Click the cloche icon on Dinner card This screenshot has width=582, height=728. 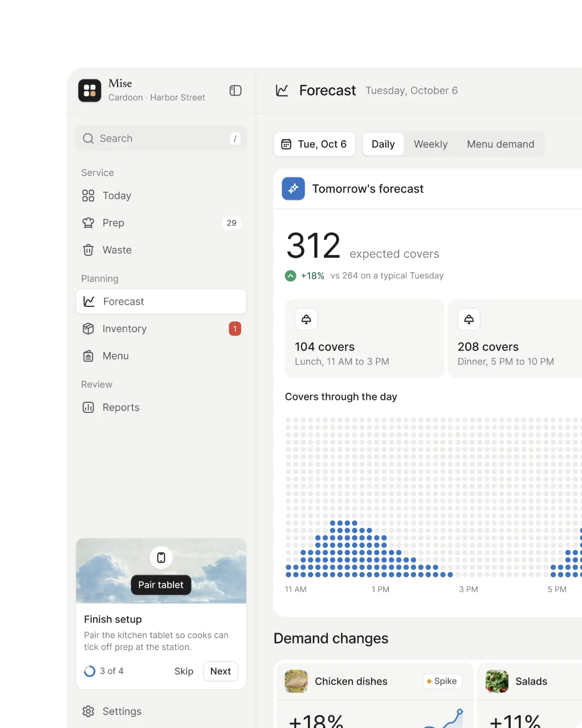pos(469,319)
